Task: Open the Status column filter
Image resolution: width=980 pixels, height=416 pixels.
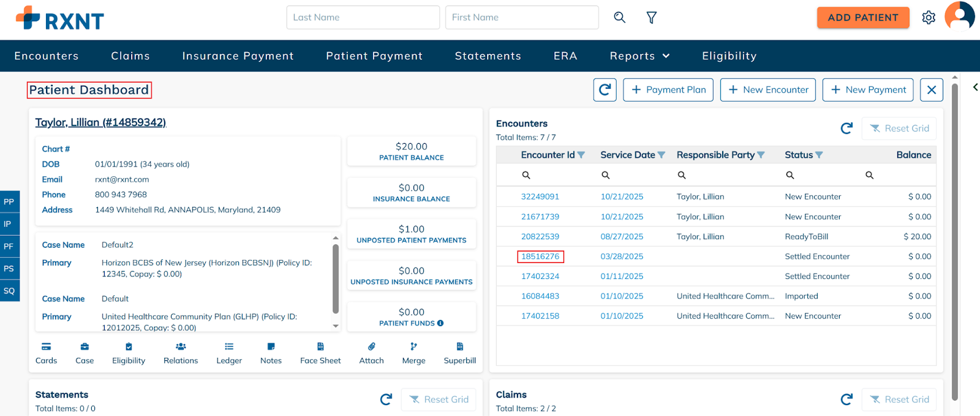Action: (x=819, y=155)
